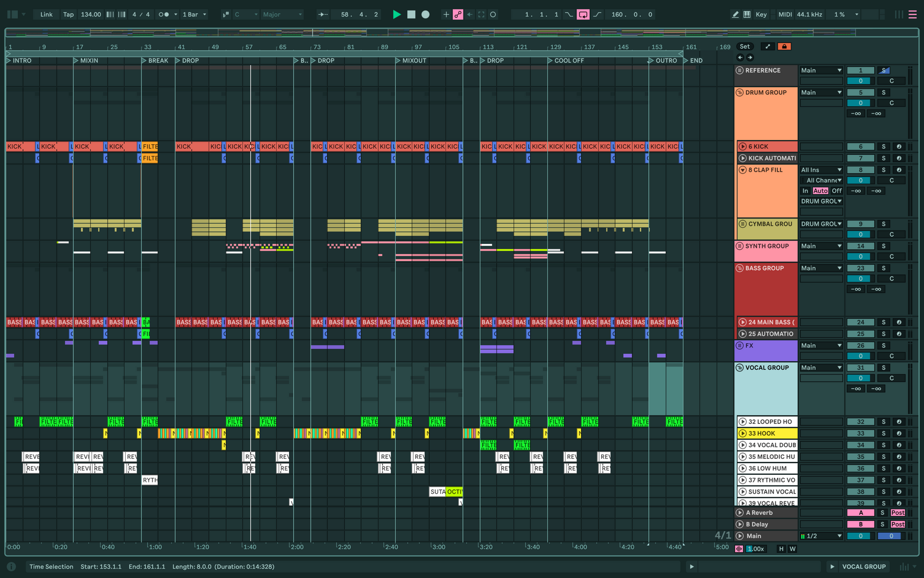Click the Follow playback arrow icon
Screen dimensions: 924x578
(x=323, y=14)
